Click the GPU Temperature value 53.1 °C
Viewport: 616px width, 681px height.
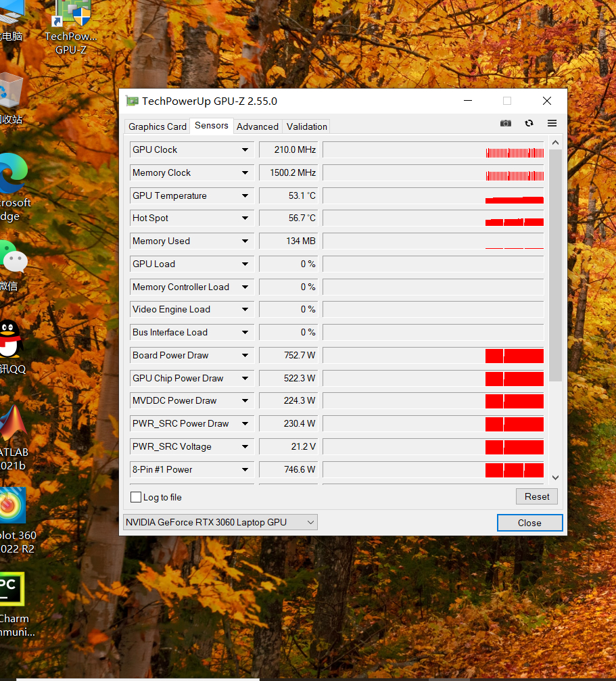pos(289,196)
